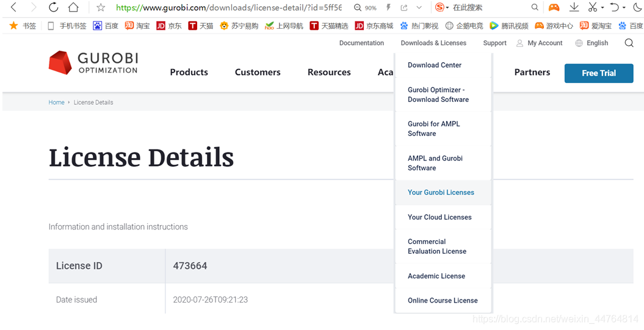
Task: Open the game controller toolbar icon
Action: (554, 7)
